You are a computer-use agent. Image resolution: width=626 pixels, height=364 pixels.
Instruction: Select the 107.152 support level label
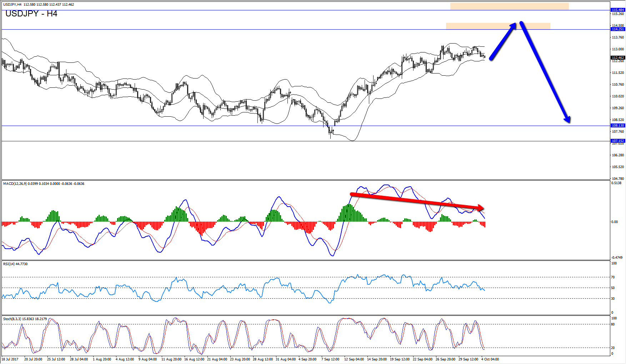click(618, 141)
